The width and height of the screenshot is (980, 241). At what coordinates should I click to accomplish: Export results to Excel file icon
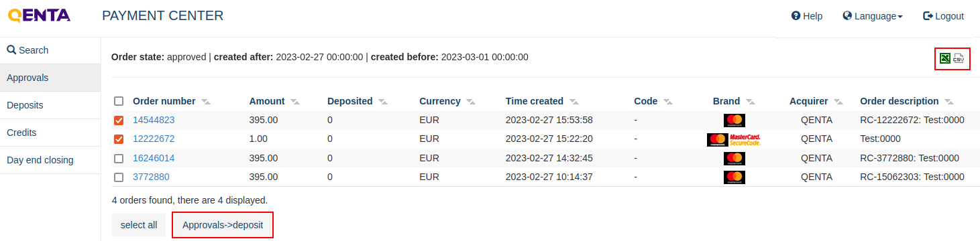[945, 58]
